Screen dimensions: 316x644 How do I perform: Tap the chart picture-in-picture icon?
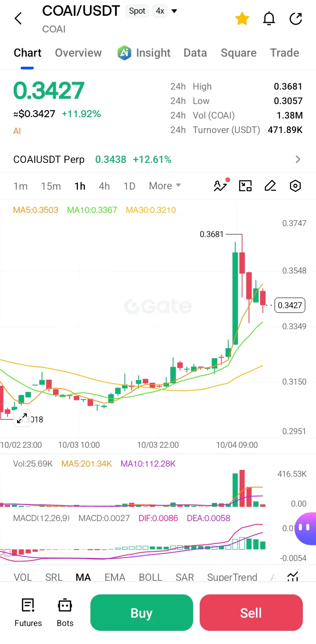point(245,186)
